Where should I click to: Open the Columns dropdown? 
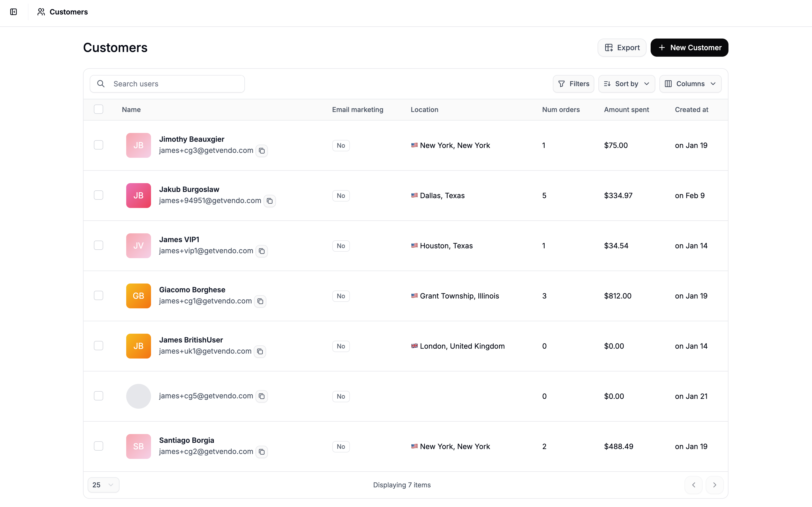690,84
